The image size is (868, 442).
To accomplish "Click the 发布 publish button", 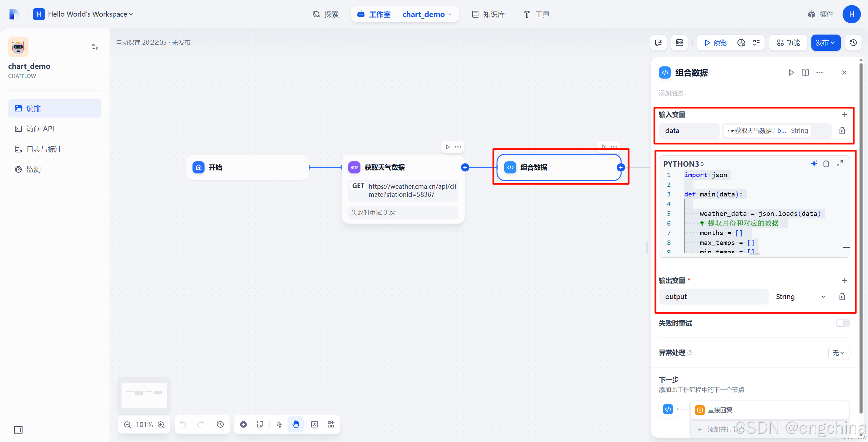I will tap(825, 43).
